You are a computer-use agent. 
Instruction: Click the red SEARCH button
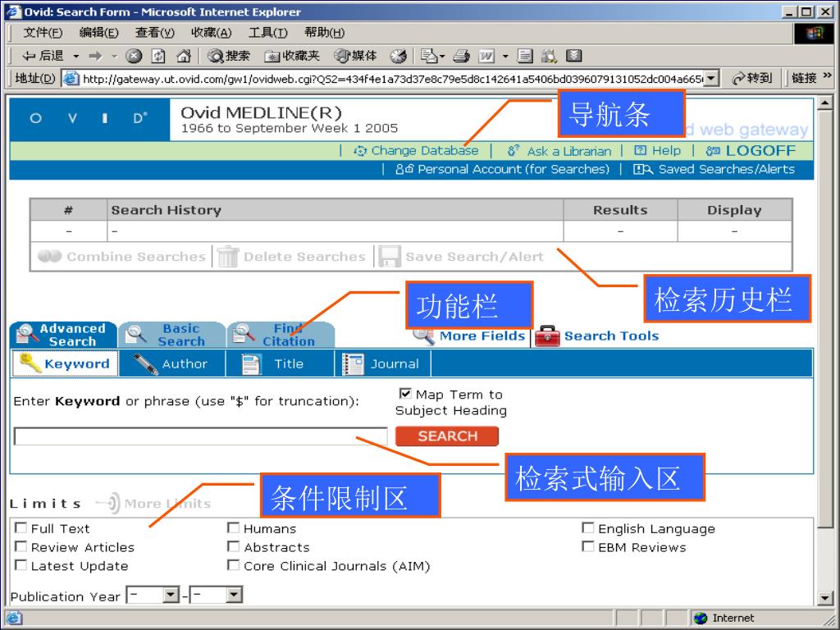tap(447, 436)
